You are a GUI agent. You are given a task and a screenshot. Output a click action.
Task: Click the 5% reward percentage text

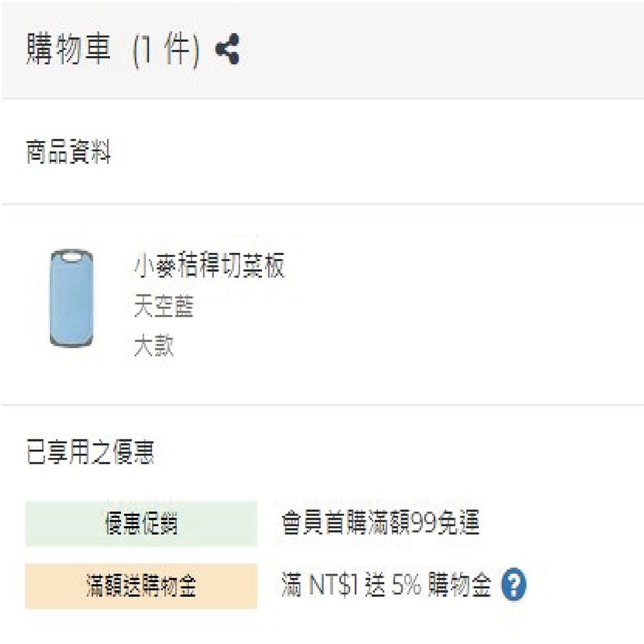pos(404,586)
